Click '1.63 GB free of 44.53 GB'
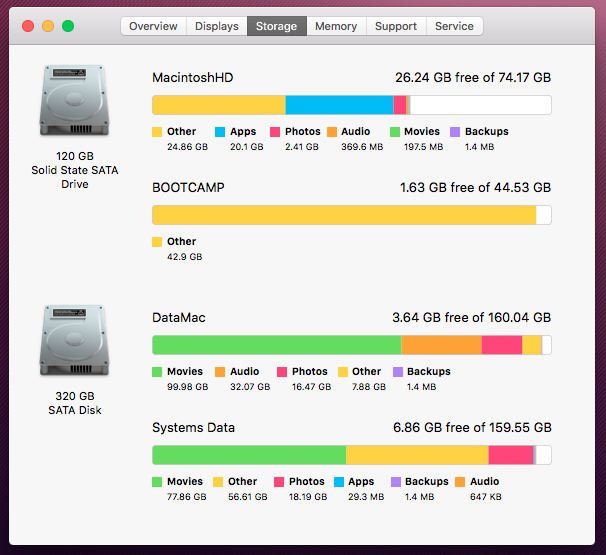This screenshot has height=555, width=606. click(x=475, y=187)
